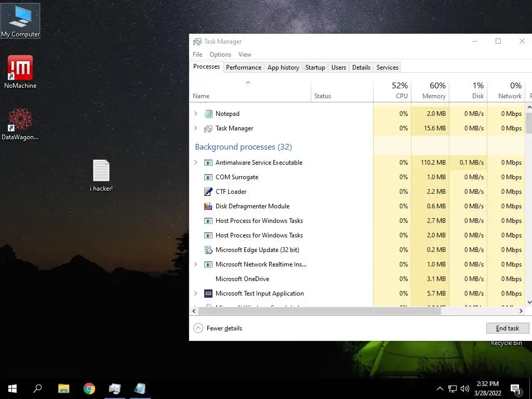Sort processes by Network column
This screenshot has width=532, height=399.
pyautogui.click(x=506, y=91)
